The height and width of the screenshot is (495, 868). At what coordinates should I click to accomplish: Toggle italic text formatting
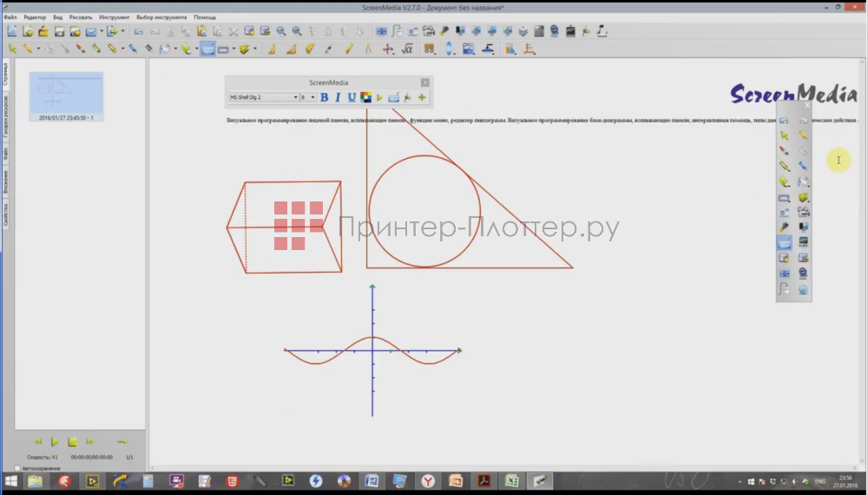tap(338, 97)
